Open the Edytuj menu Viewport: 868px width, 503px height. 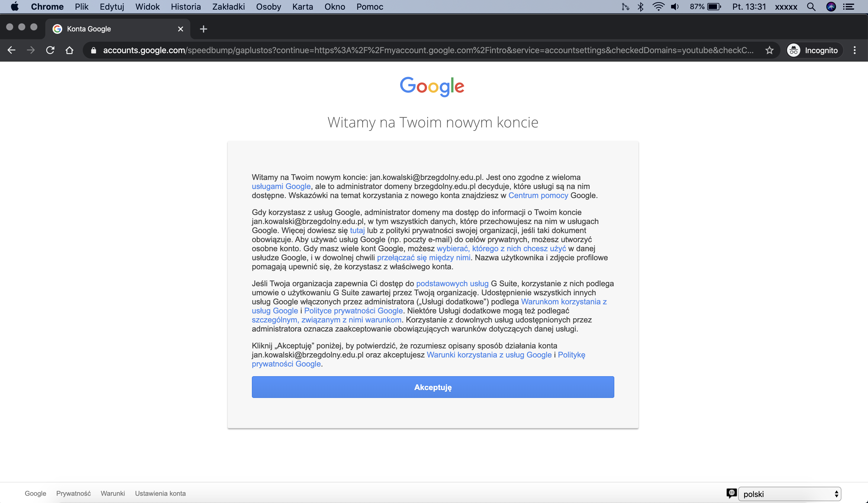(112, 7)
